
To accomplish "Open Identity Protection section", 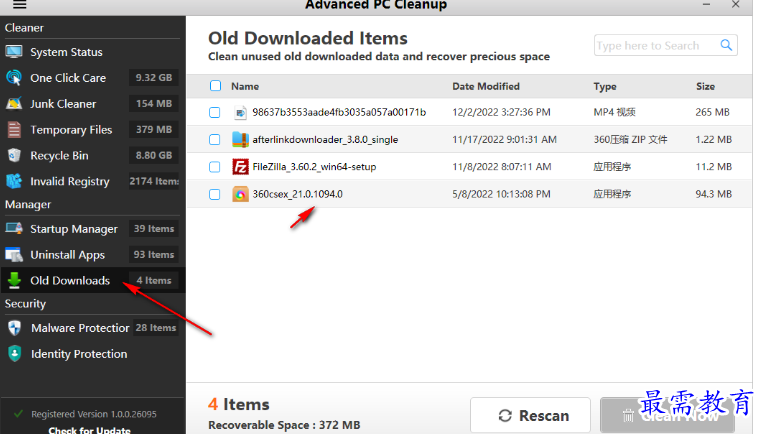I will 92,354.
